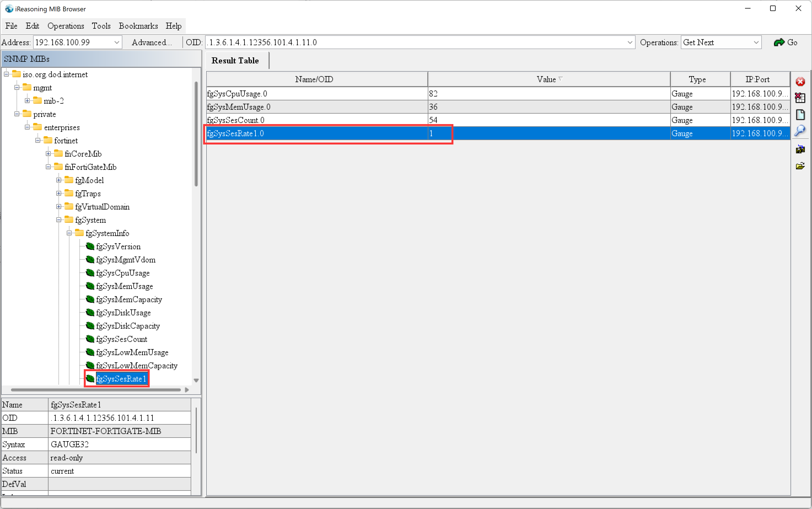Viewport: 812px width, 509px height.
Task: Click the red stop operation icon
Action: coord(800,81)
